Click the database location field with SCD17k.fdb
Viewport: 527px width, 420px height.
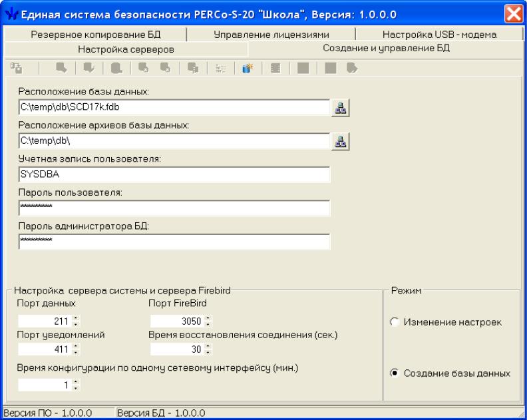click(x=174, y=107)
